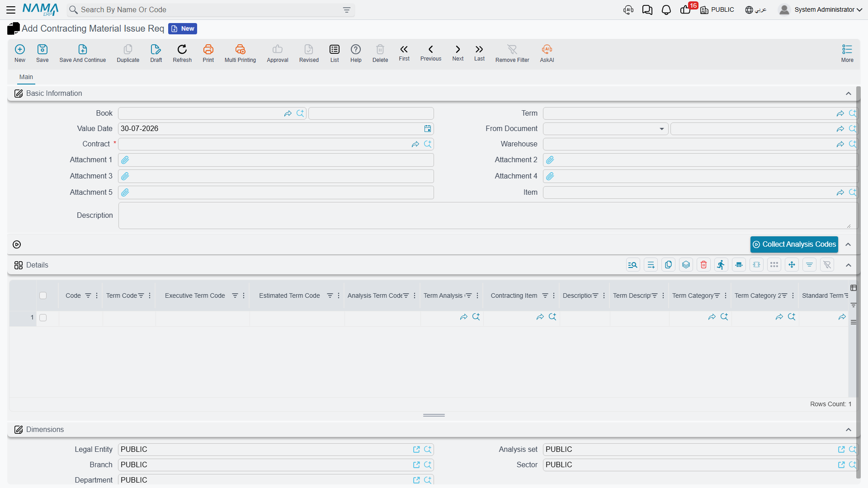Focus the Search By Name Or Code field
The width and height of the screenshot is (868, 488).
tap(210, 10)
